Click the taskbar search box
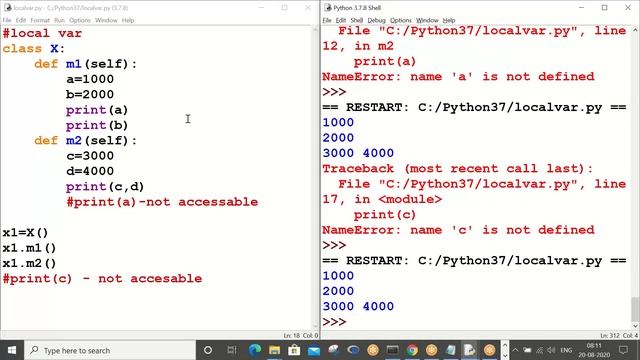 (110, 350)
